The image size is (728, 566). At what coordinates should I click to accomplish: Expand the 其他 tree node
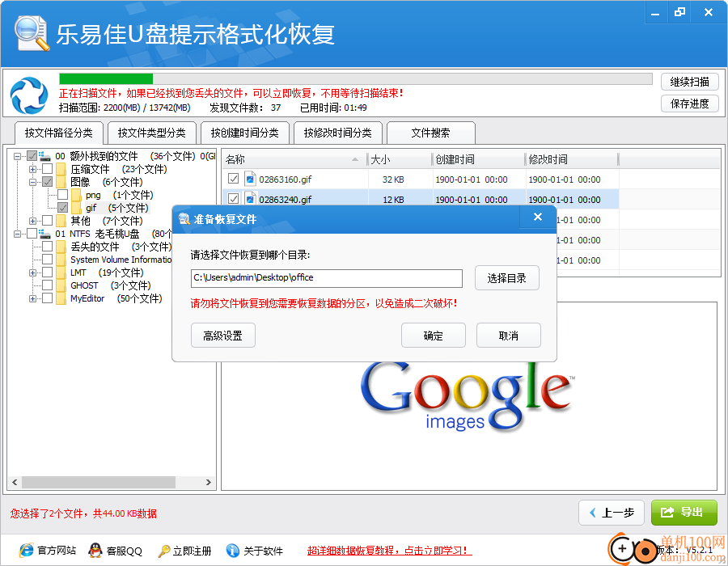point(32,221)
